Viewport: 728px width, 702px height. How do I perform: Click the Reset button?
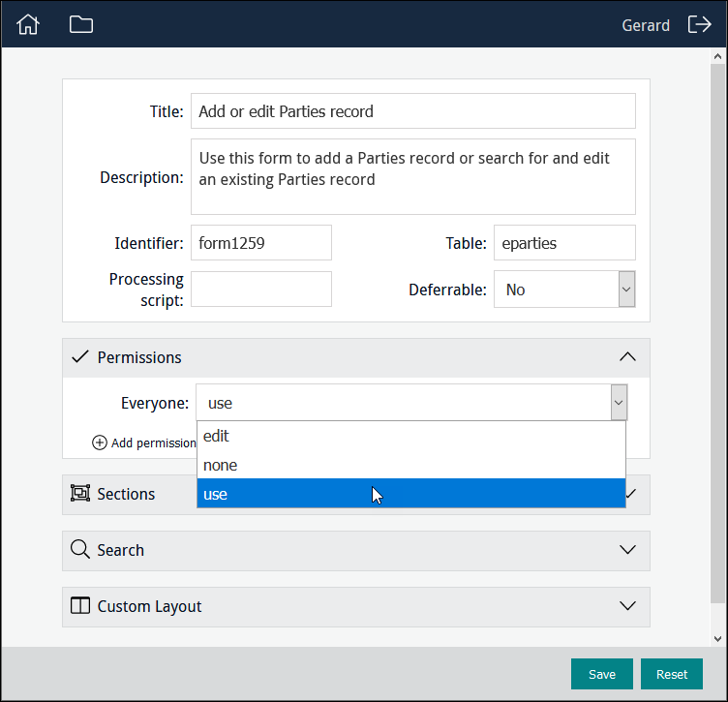(x=671, y=674)
